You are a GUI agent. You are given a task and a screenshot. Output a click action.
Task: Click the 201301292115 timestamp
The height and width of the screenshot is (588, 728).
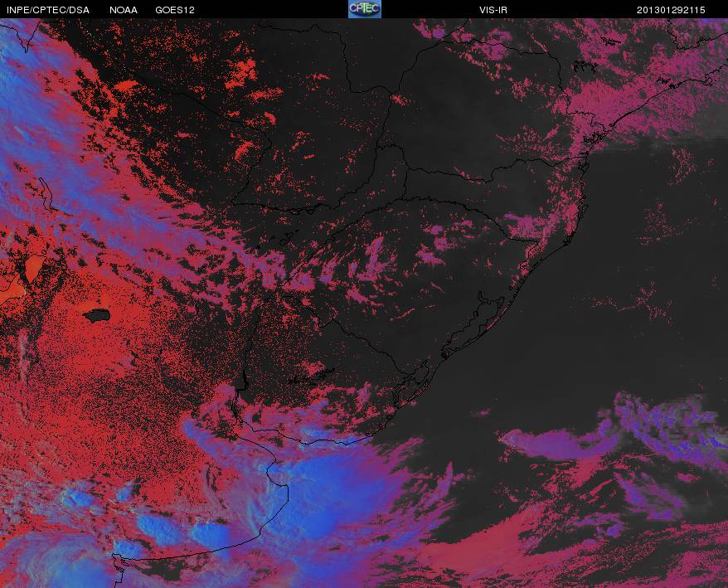(671, 10)
